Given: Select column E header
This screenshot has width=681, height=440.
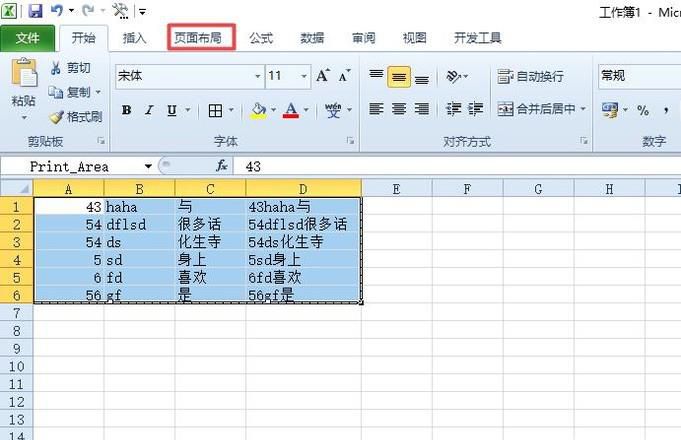Looking at the screenshot, I should tap(397, 189).
